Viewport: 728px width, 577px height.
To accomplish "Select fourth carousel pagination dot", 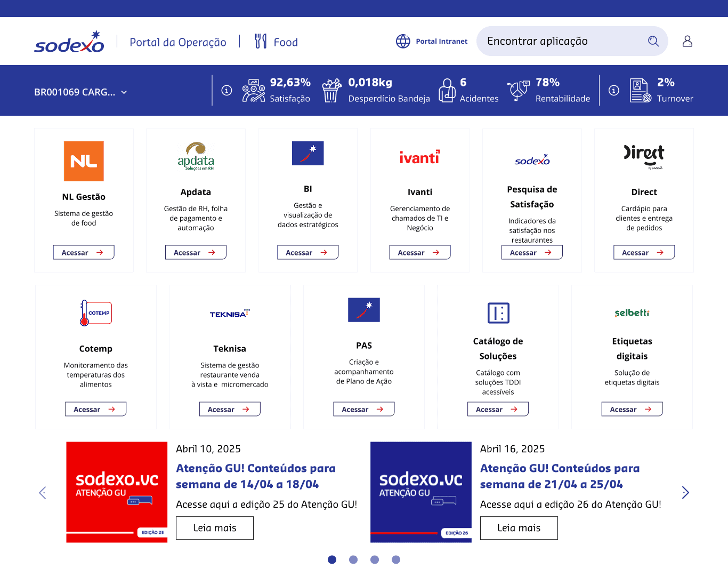I will click(396, 559).
